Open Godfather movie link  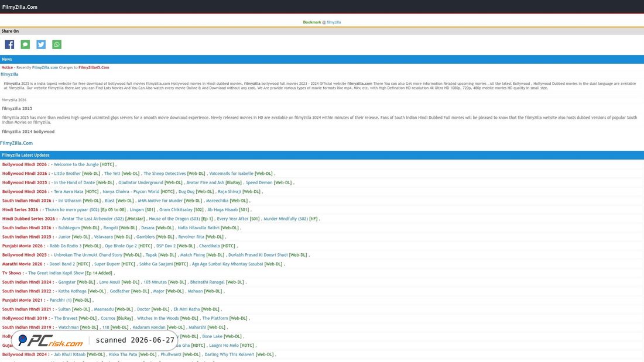(119, 291)
